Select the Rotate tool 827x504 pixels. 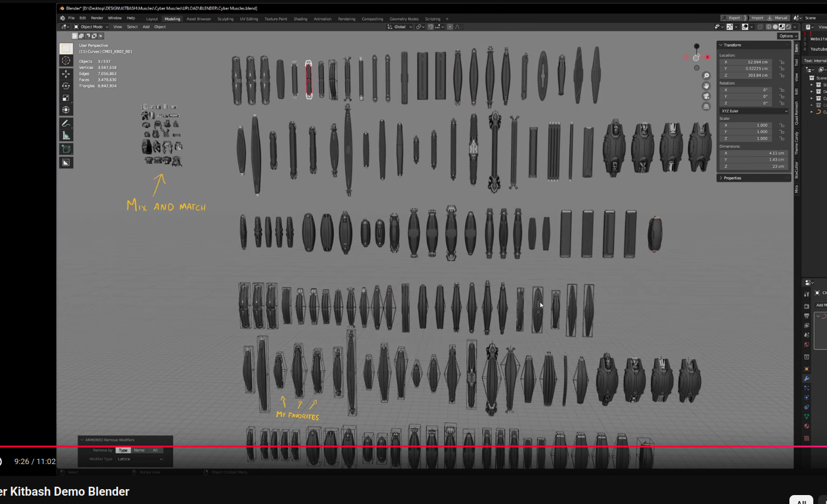pyautogui.click(x=66, y=86)
